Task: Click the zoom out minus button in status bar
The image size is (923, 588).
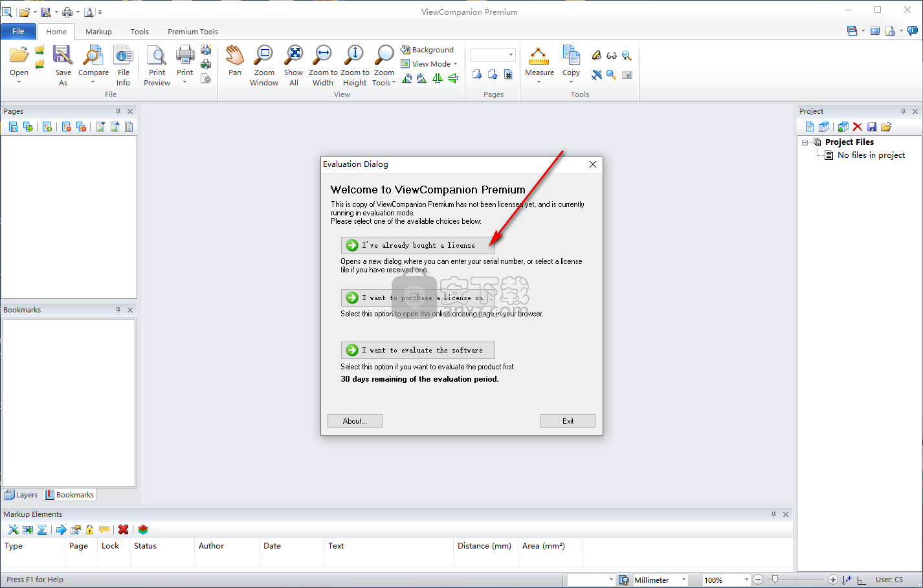Action: (758, 580)
